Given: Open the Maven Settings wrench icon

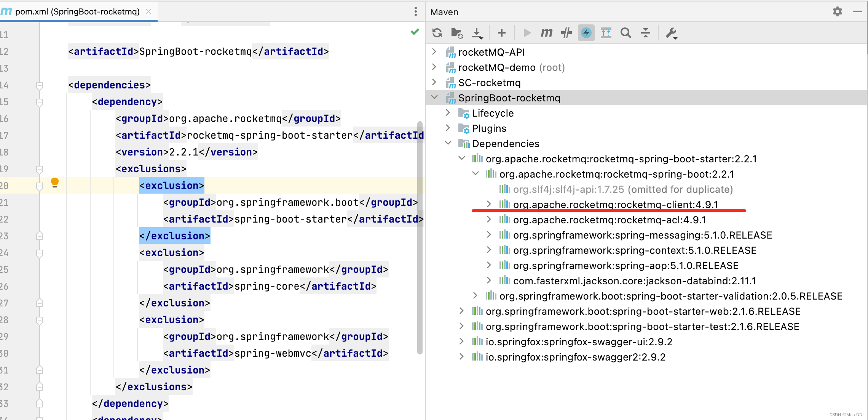Looking at the screenshot, I should pyautogui.click(x=671, y=33).
